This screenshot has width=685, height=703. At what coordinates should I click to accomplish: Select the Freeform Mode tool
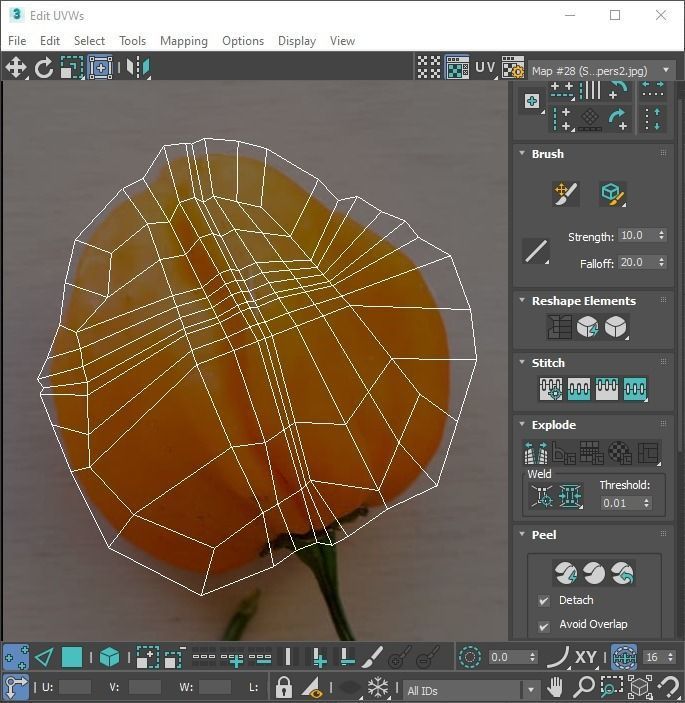pyautogui.click(x=100, y=68)
